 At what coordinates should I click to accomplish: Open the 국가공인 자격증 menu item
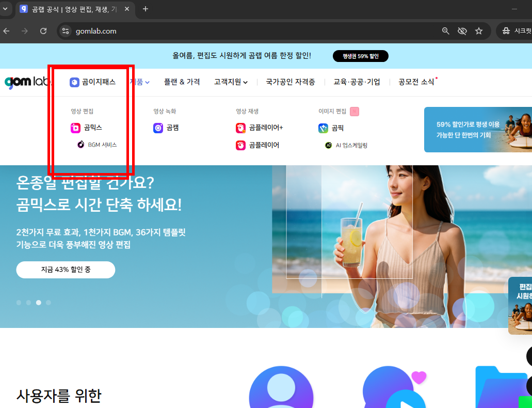tap(291, 82)
